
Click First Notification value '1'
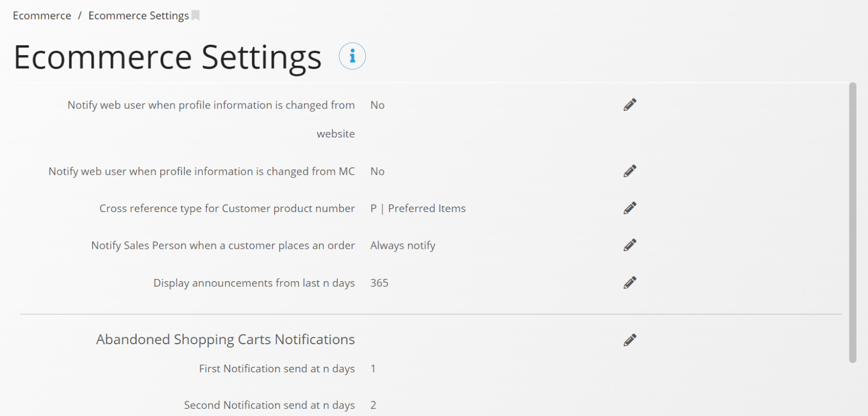pyautogui.click(x=373, y=369)
